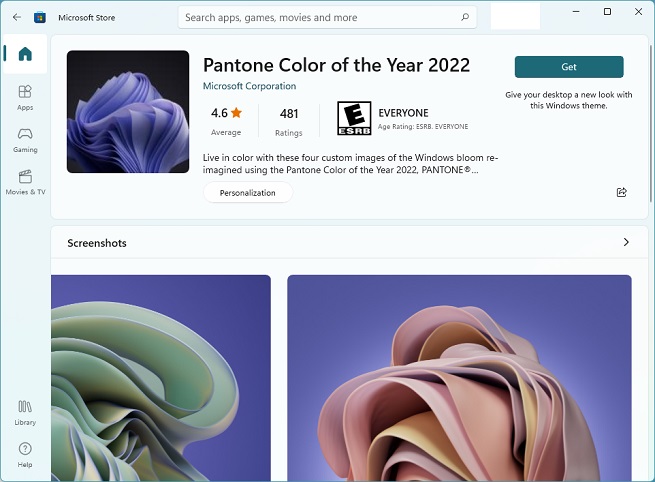This screenshot has height=482, width=655.
Task: Open the green bloom screenshot
Action: [161, 378]
